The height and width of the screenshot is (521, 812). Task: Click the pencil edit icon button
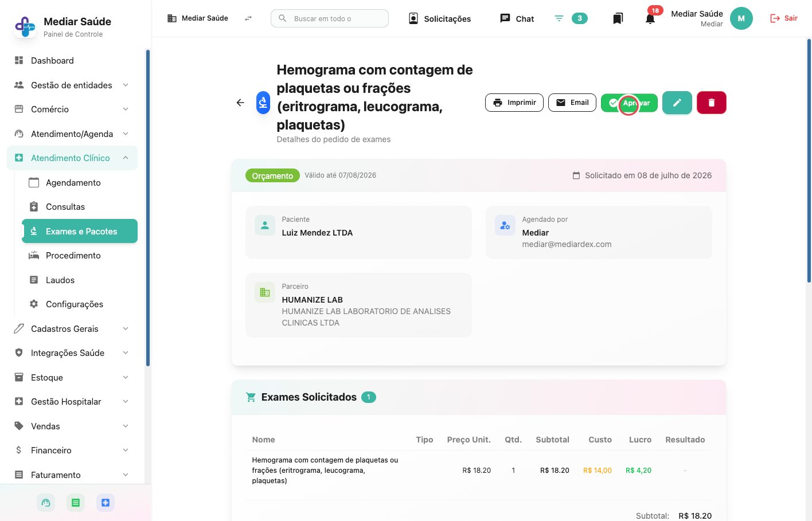pos(677,103)
